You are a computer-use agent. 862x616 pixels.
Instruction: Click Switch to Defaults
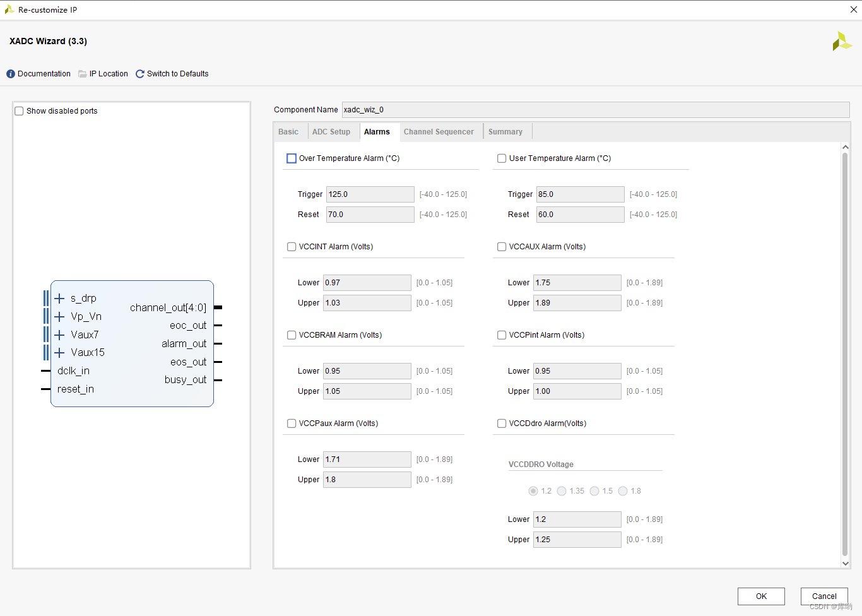[x=178, y=74]
